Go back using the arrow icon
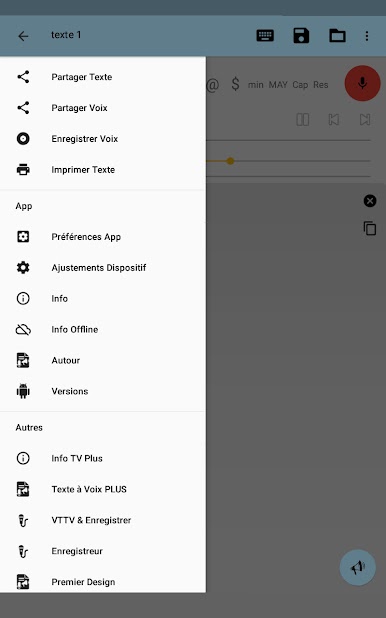The height and width of the screenshot is (618, 386). click(23, 36)
